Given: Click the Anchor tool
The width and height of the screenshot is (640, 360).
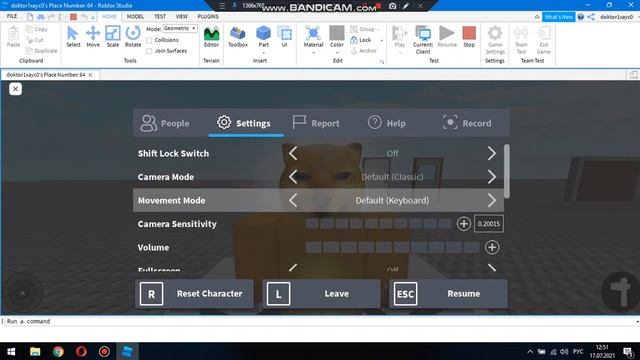Looking at the screenshot, I should point(364,51).
